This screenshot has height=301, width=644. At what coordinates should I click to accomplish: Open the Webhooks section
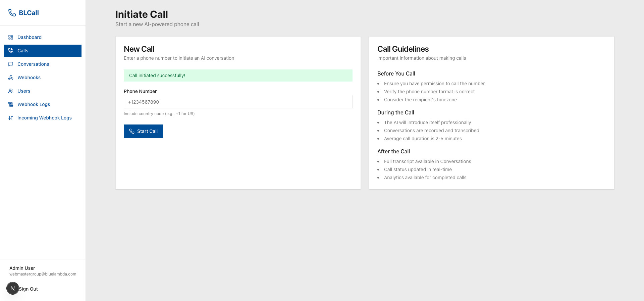pyautogui.click(x=29, y=78)
